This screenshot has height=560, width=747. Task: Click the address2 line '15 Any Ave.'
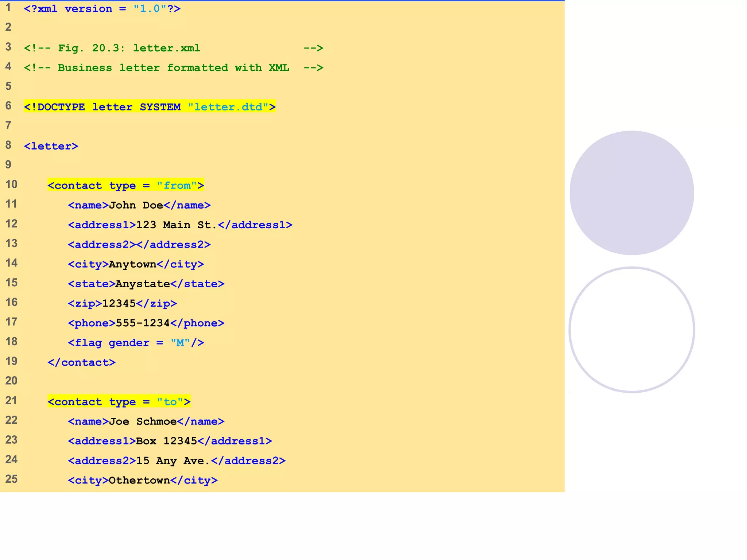point(177,461)
